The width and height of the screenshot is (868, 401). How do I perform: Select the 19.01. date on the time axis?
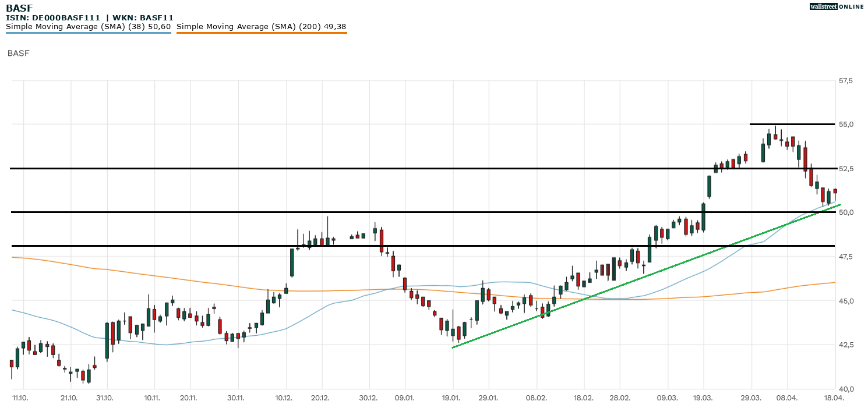click(453, 397)
